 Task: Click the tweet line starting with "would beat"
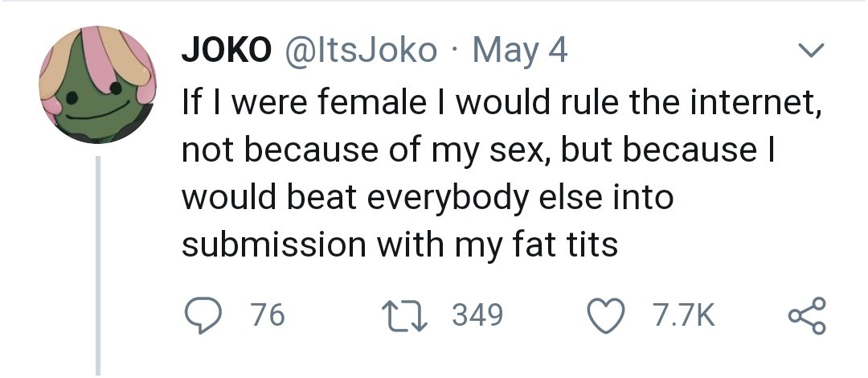[427, 197]
